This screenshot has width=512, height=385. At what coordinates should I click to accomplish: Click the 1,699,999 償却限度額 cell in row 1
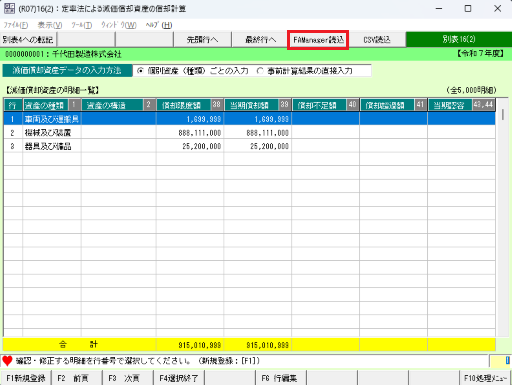tap(190, 119)
